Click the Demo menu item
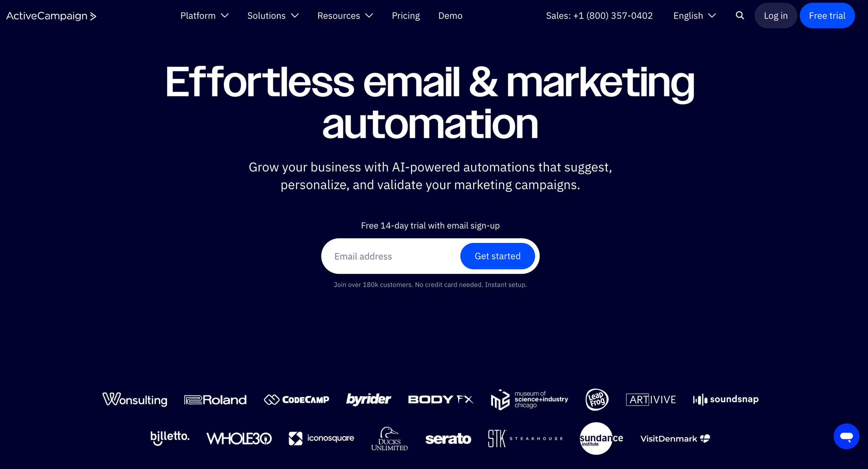Screen dimensions: 868x469 (450, 16)
